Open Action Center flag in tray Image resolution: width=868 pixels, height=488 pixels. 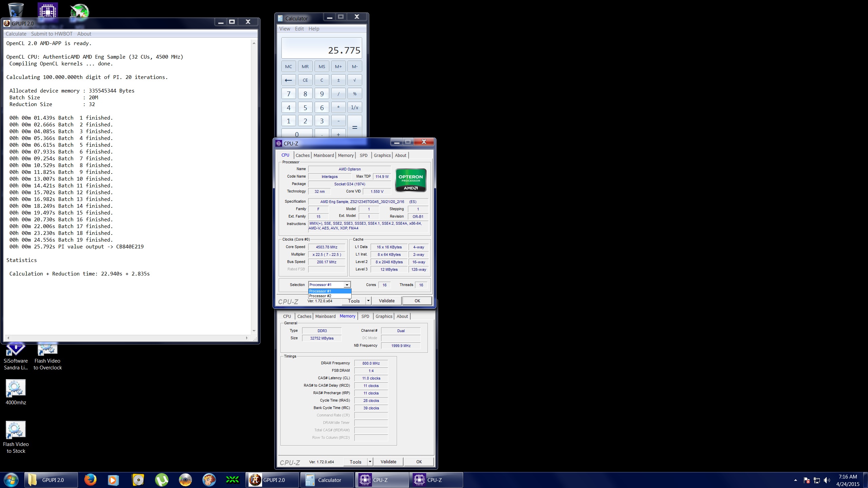(807, 480)
